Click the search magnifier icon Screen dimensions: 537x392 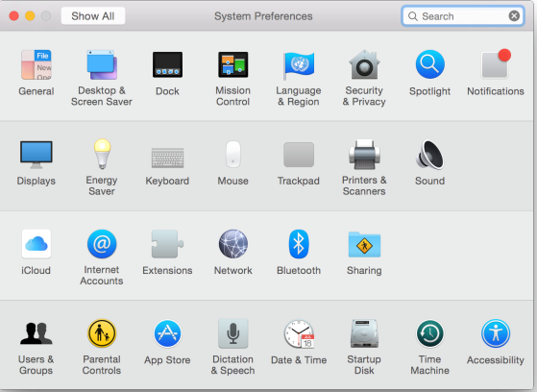click(x=413, y=16)
